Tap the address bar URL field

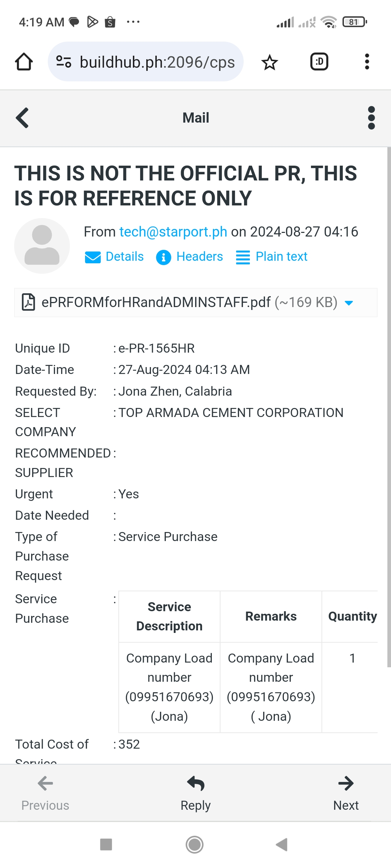pos(157,62)
